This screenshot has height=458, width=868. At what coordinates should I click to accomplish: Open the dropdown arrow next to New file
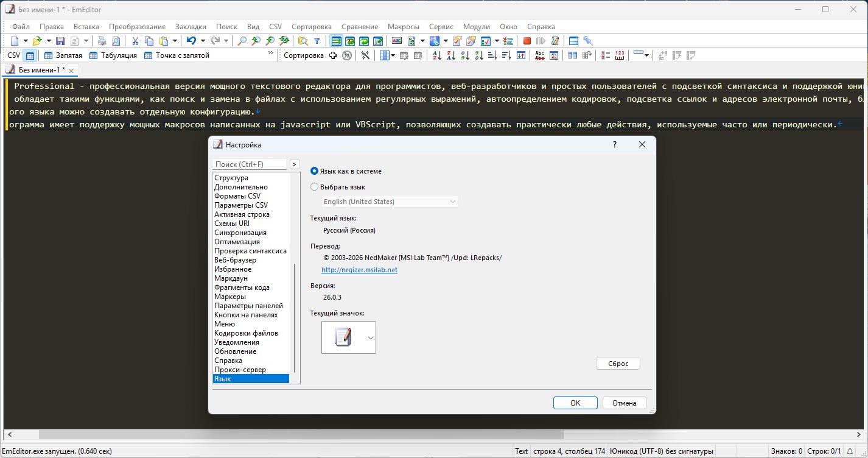tap(26, 41)
